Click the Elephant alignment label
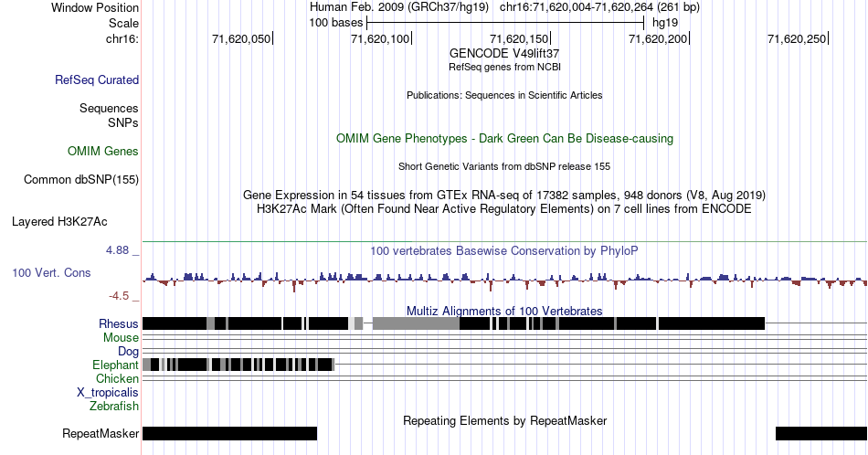 coord(115,365)
